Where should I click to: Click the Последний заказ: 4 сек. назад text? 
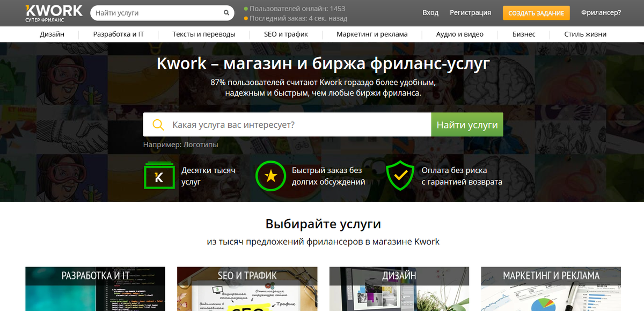pyautogui.click(x=298, y=19)
